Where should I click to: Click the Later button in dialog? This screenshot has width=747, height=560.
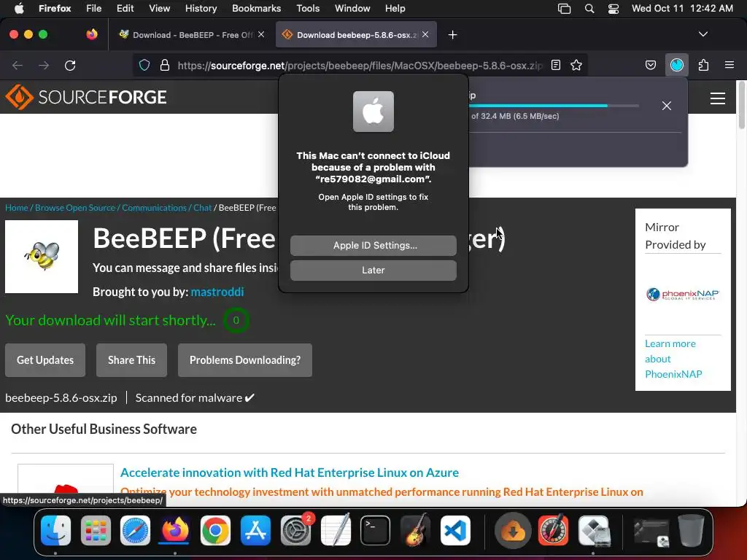373,270
